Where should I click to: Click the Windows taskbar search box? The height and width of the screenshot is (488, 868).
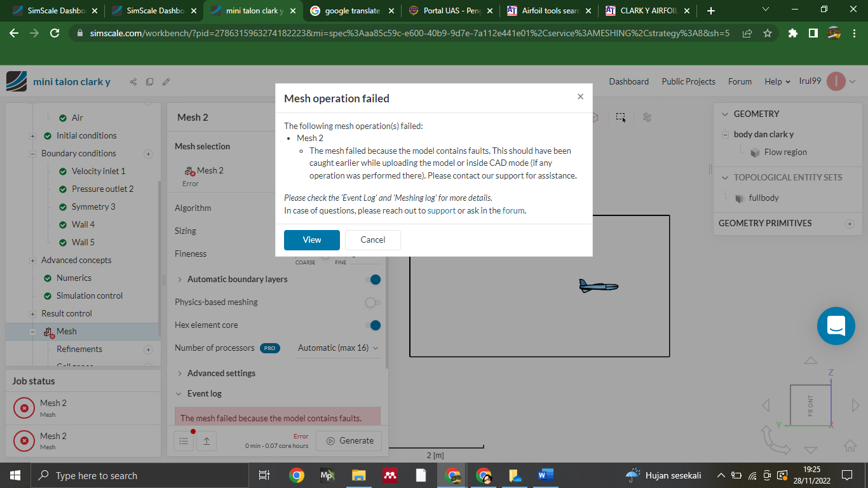[139, 475]
